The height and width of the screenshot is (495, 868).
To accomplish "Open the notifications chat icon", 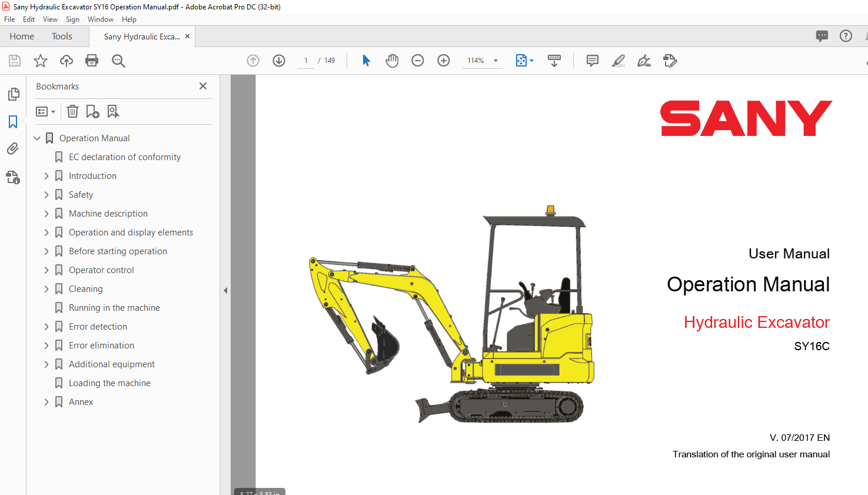I will [822, 36].
